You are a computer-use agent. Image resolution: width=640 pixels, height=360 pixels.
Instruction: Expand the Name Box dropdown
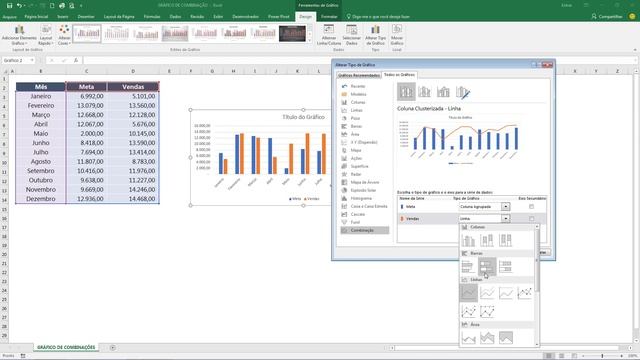click(32, 60)
